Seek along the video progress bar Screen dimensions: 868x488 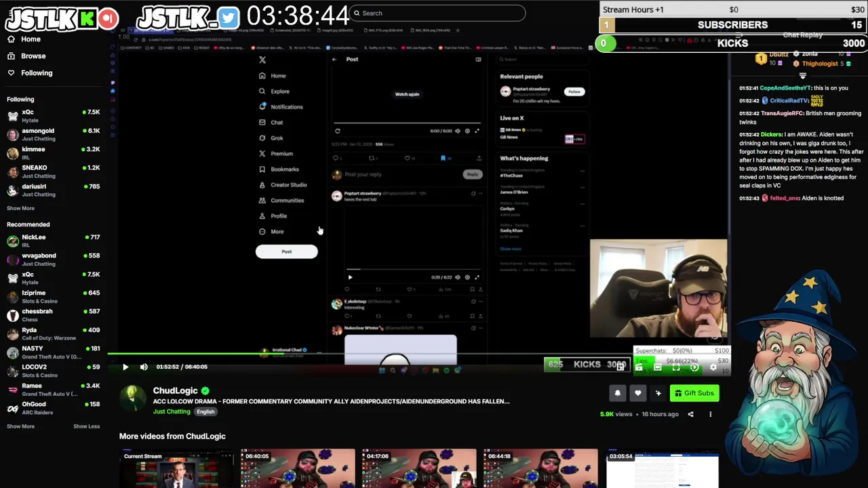[418, 354]
